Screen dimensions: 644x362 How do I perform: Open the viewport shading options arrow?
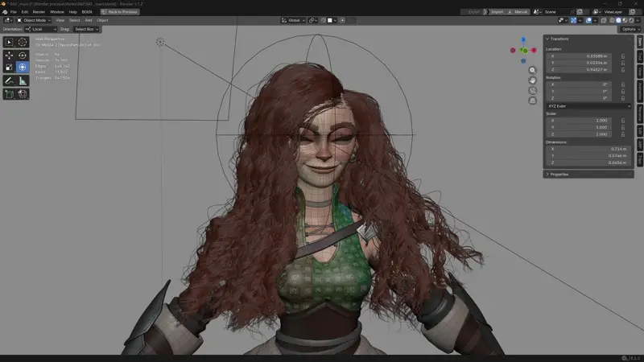coord(638,20)
